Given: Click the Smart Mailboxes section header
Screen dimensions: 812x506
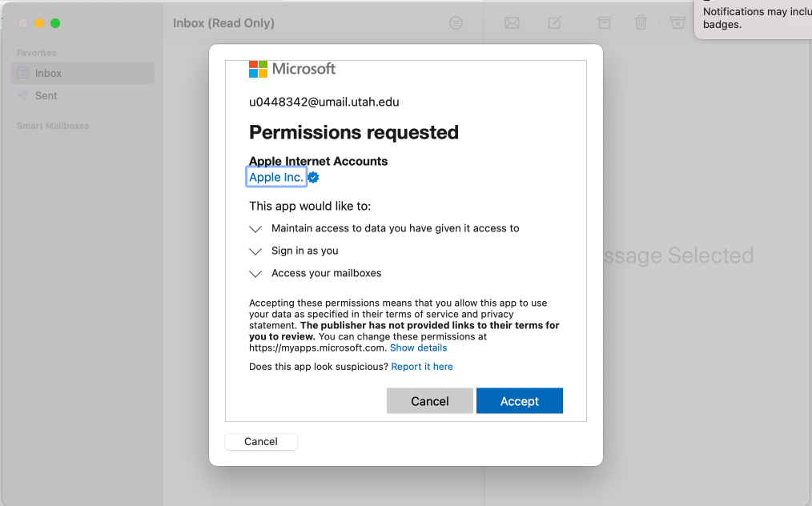Looking at the screenshot, I should coord(53,126).
